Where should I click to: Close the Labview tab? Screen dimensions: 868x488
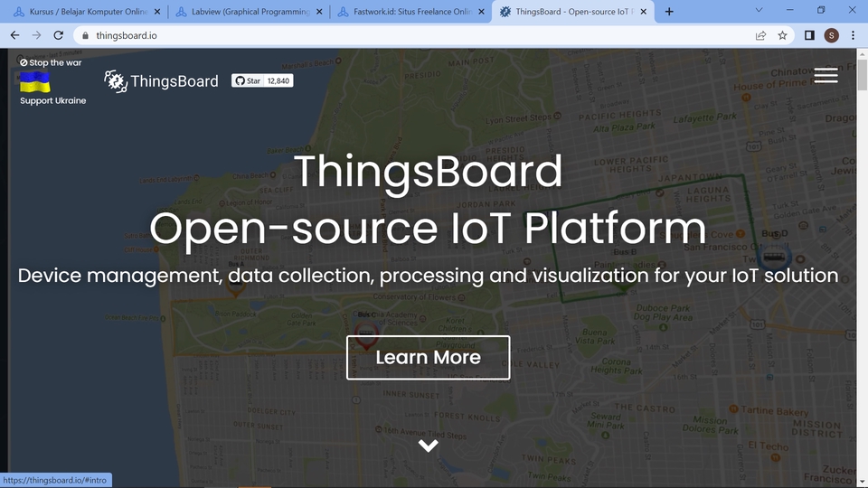319,12
